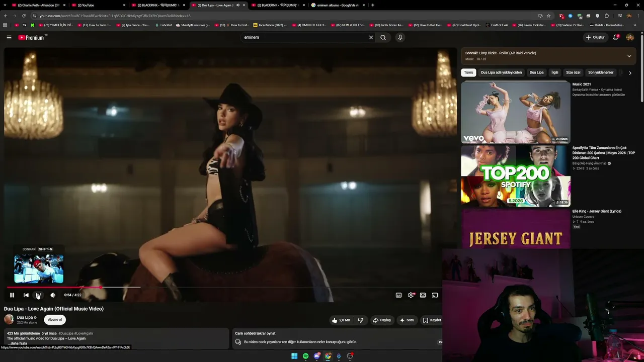Open the Oluştur create menu
Image resolution: width=644 pixels, height=362 pixels.
[595, 37]
